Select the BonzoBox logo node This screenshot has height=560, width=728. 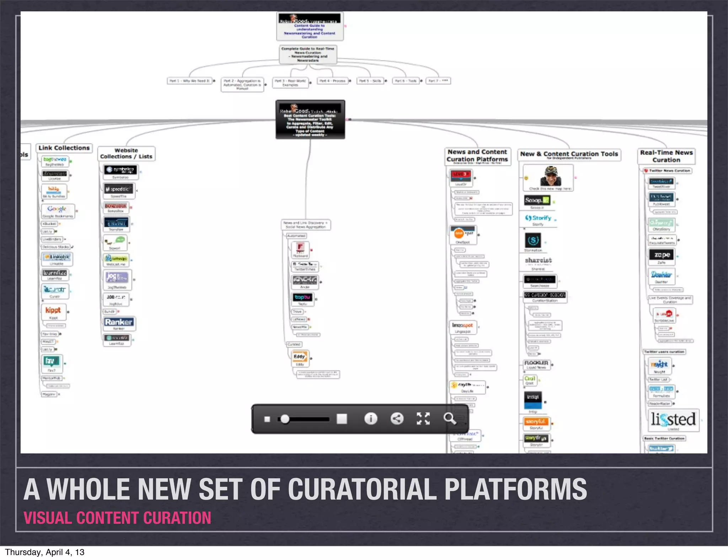[116, 208]
